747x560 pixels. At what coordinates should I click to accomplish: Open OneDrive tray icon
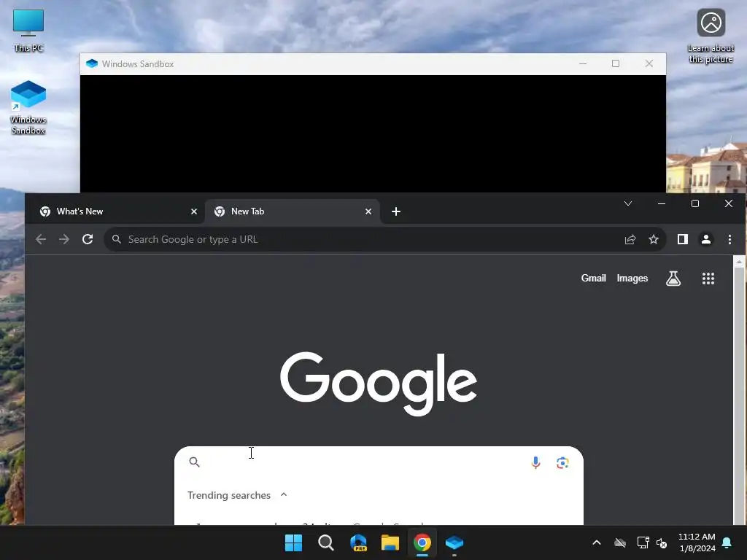pos(620,542)
